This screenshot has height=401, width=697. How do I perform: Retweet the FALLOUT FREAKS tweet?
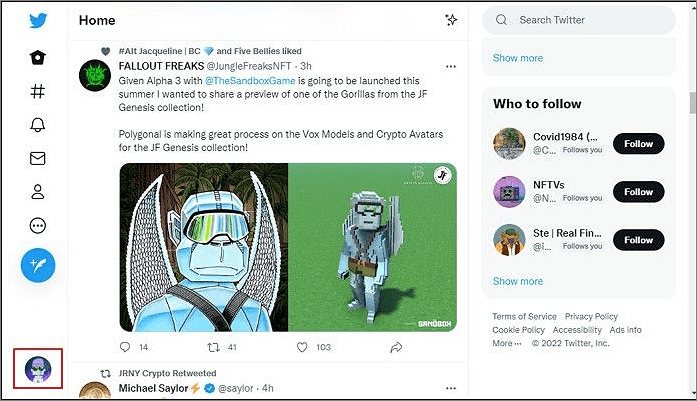[211, 347]
